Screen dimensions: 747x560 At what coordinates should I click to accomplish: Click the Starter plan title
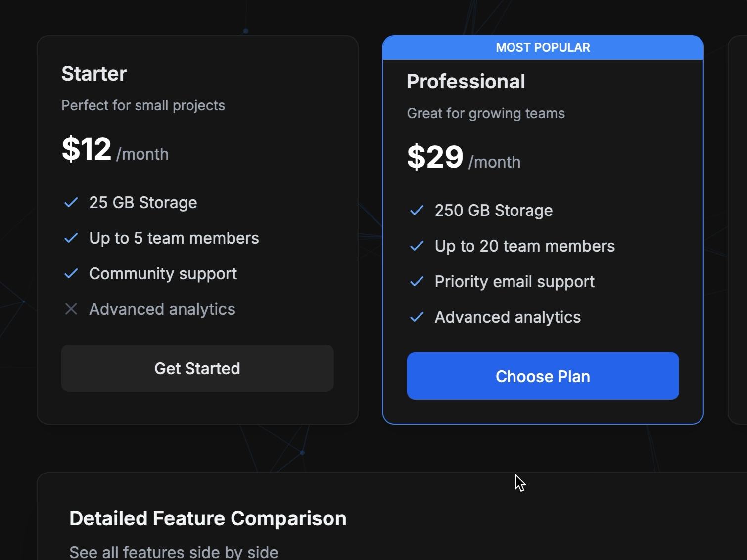94,73
